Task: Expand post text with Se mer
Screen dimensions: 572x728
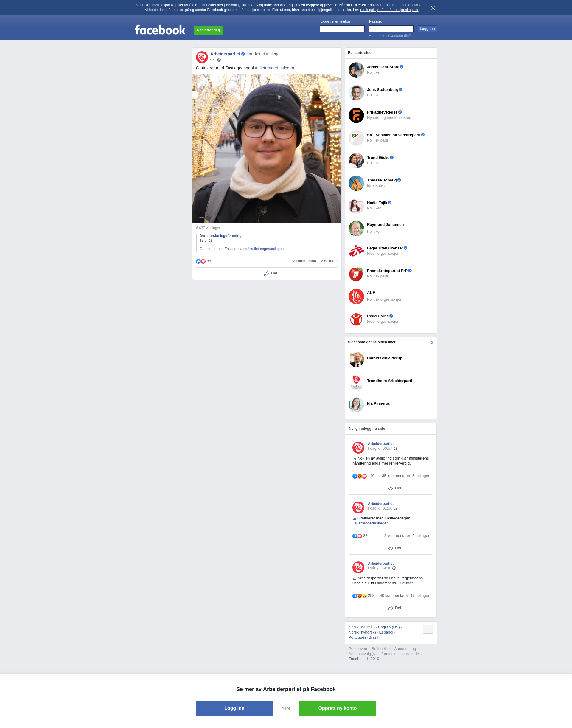Action: (x=406, y=583)
